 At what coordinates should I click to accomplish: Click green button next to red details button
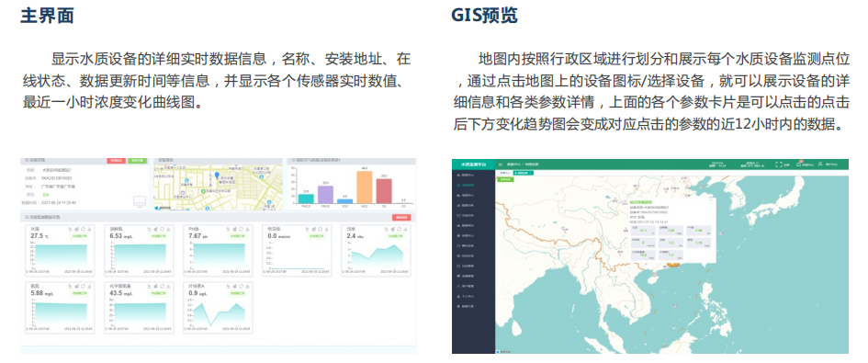[x=137, y=161]
